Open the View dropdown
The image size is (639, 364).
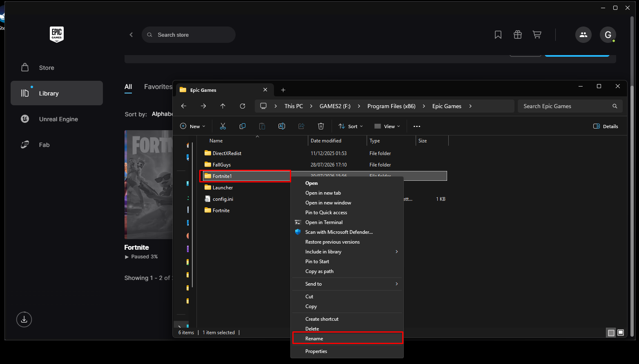click(387, 127)
